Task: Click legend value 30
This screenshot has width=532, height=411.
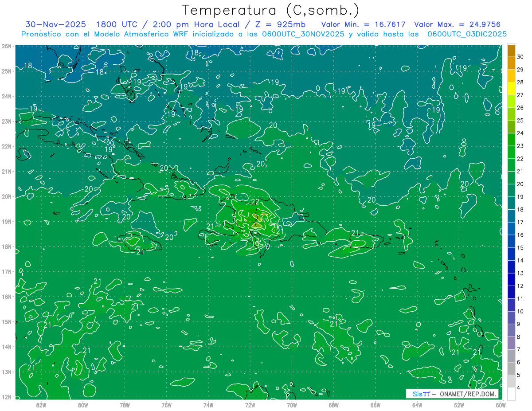Action: click(520, 57)
